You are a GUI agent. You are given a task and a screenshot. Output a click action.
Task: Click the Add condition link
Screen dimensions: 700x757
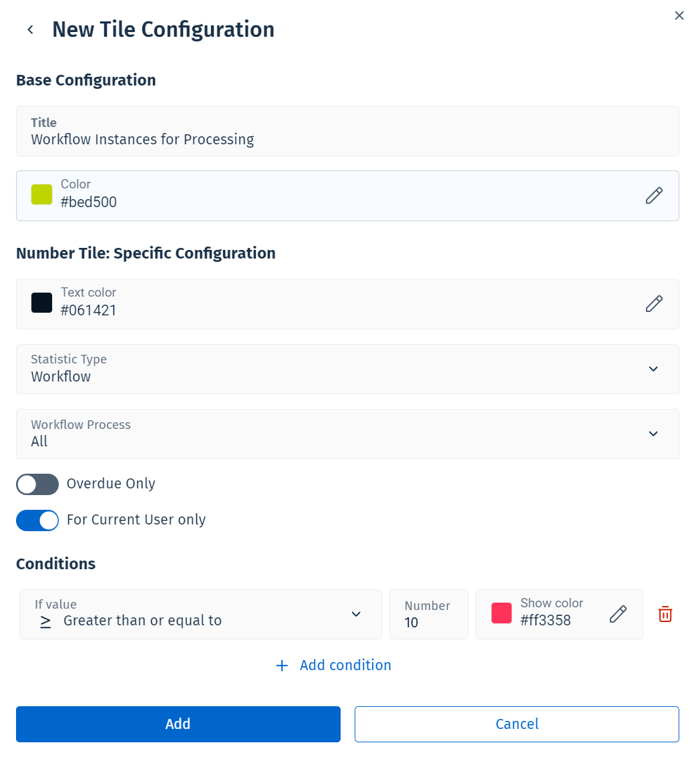pyautogui.click(x=345, y=665)
